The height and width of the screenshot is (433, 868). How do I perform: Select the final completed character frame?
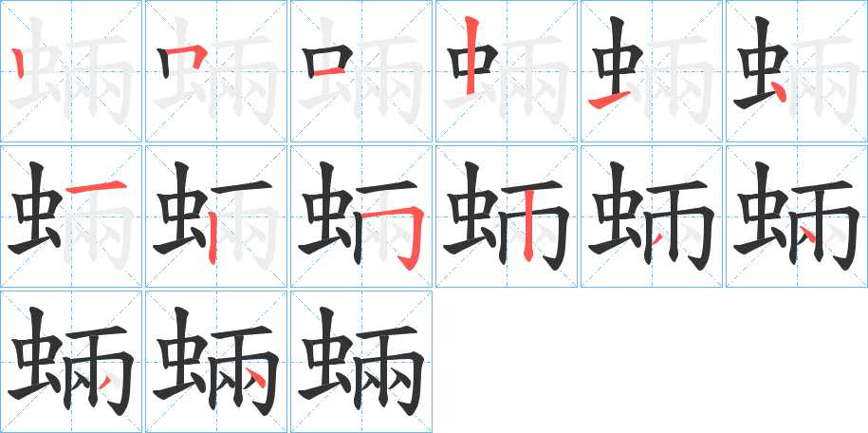pos(360,362)
